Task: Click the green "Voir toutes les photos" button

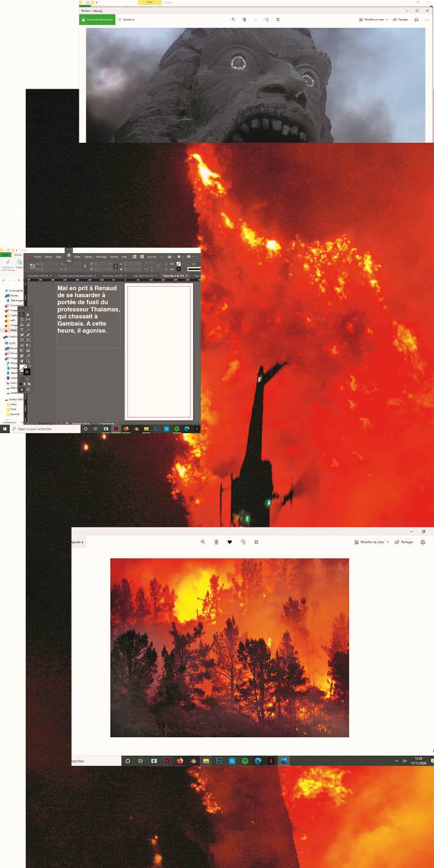Action: [97, 20]
